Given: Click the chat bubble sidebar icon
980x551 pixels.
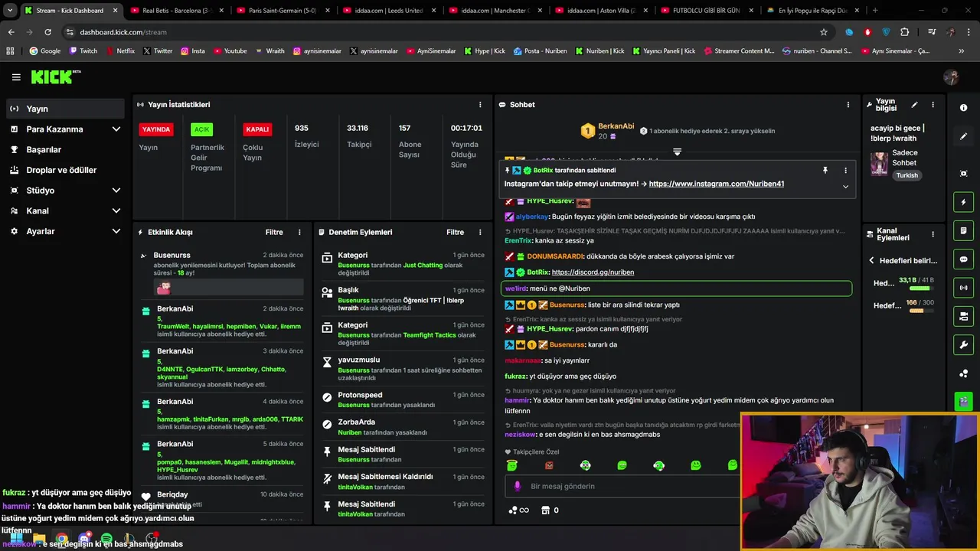Looking at the screenshot, I should [963, 259].
